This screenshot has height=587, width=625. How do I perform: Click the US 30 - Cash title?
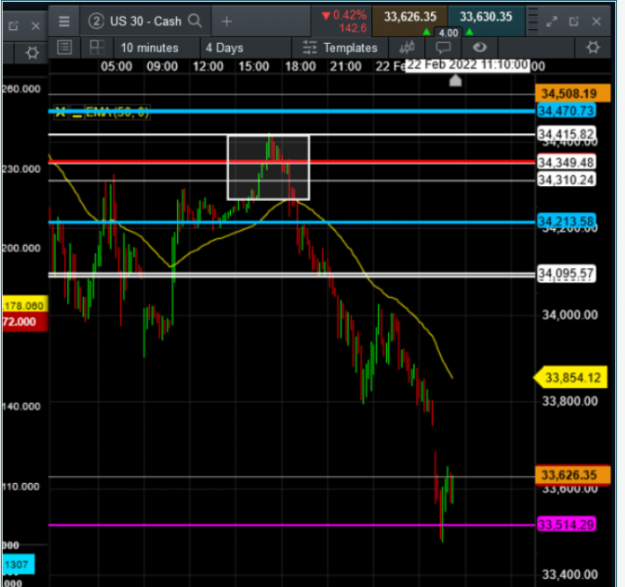click(145, 21)
